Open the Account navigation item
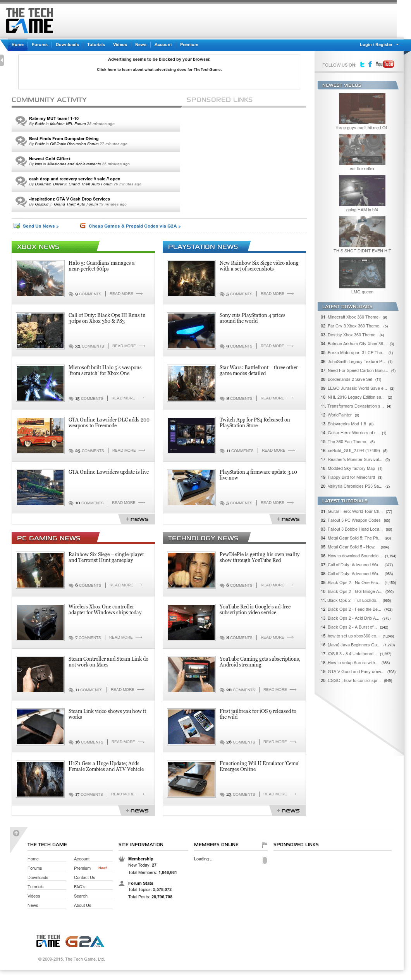411x980 pixels. click(163, 45)
